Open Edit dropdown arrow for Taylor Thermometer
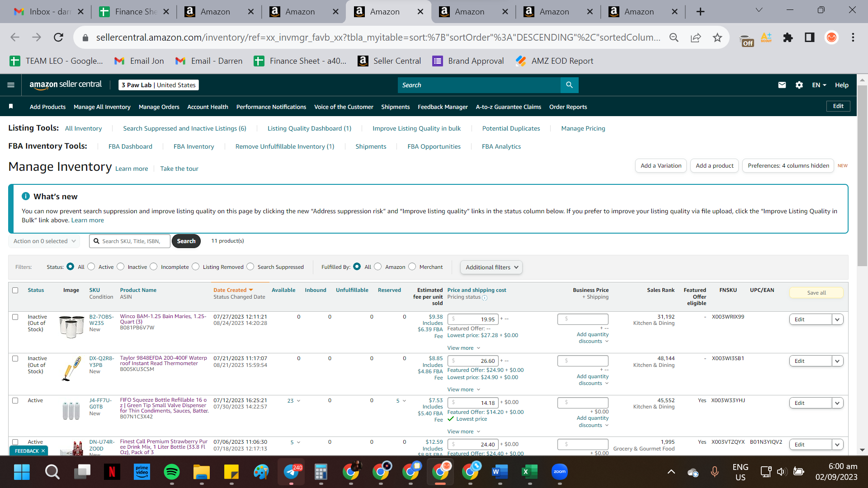 click(x=837, y=361)
